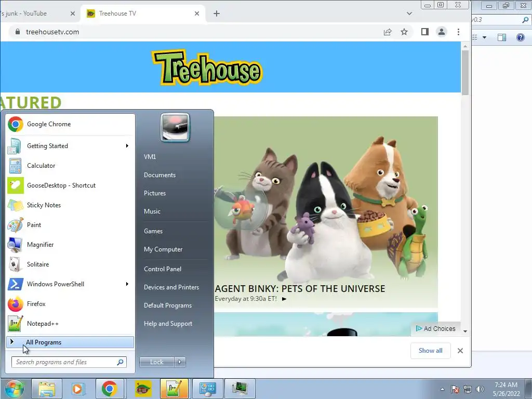Image resolution: width=532 pixels, height=399 pixels.
Task: Click the green terminal monitor taskbar icon
Action: [x=240, y=389]
